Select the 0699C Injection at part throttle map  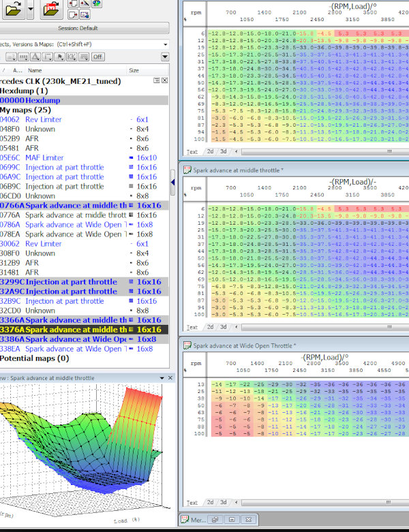point(84,167)
